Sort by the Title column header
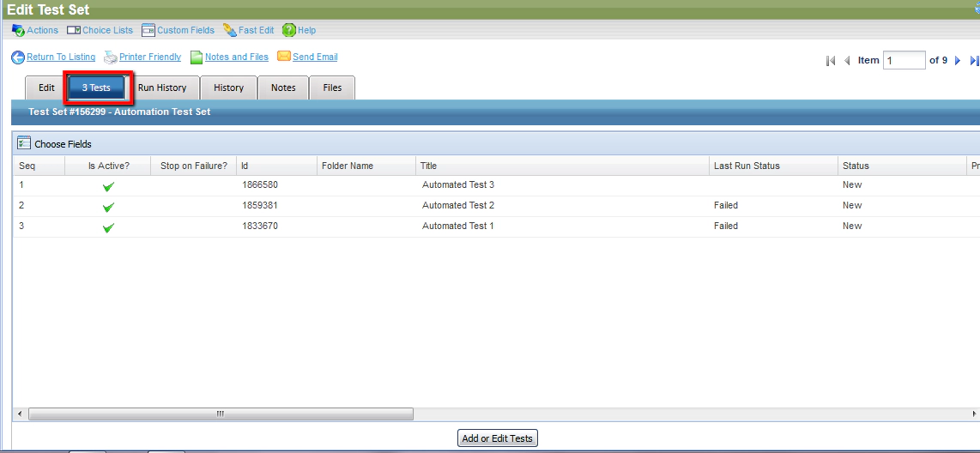This screenshot has height=453, width=980. 562,166
